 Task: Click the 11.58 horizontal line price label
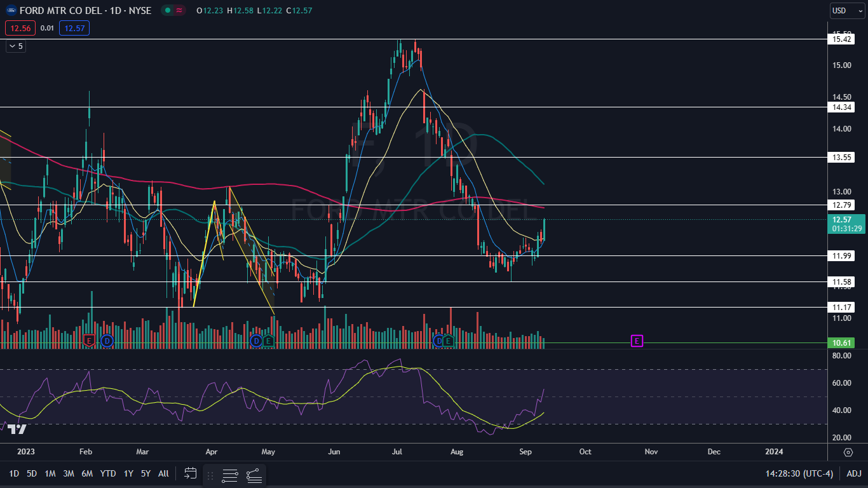842,281
